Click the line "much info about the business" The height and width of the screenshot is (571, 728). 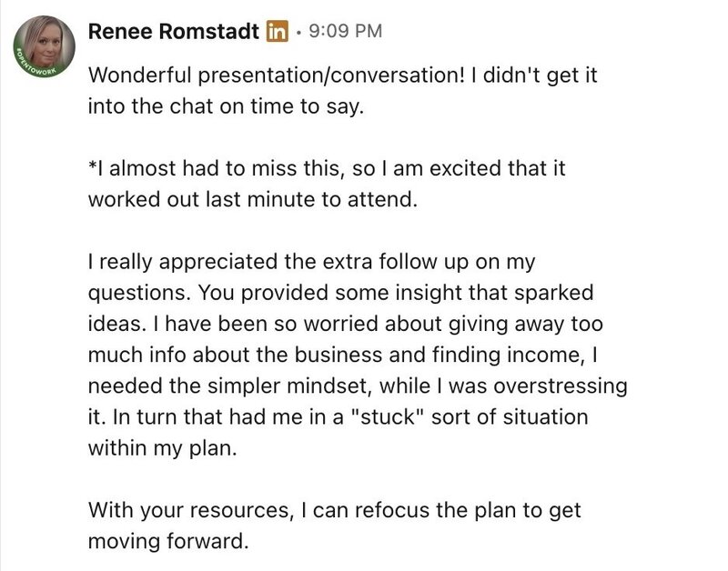[342, 355]
